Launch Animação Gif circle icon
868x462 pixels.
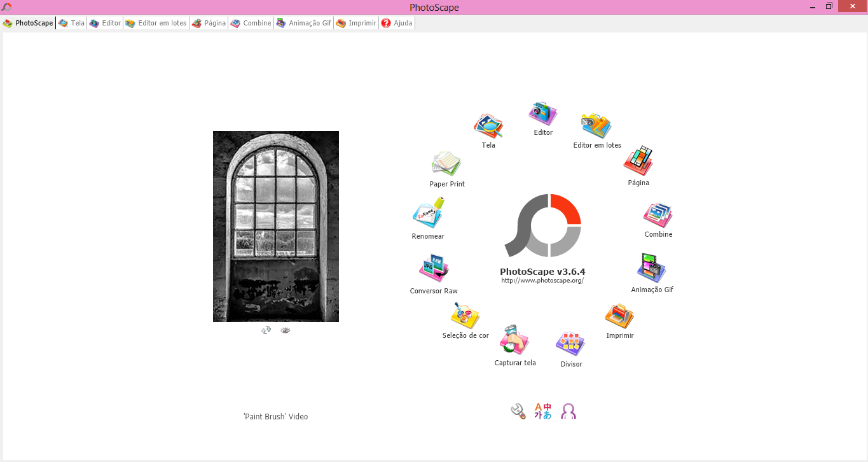pos(652,268)
